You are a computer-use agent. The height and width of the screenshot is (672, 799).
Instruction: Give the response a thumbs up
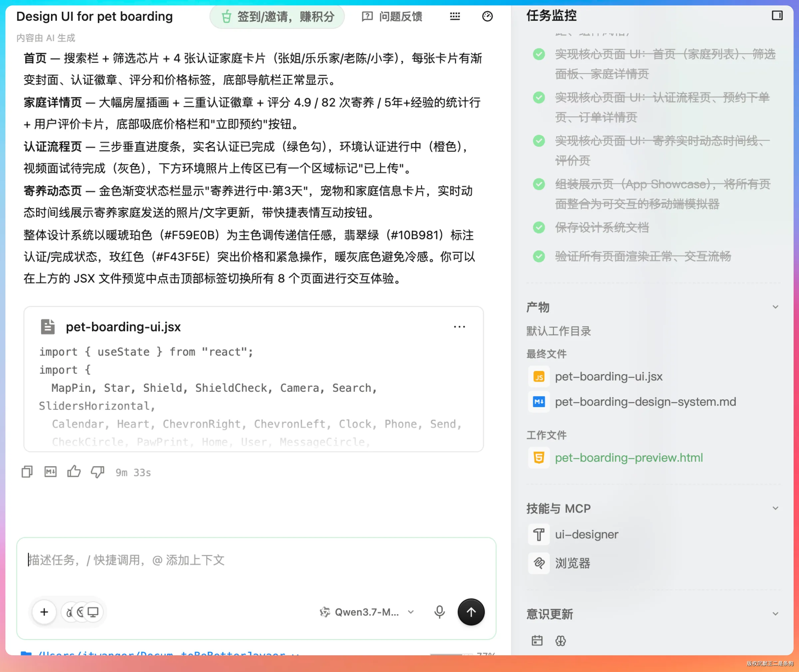pos(74,472)
